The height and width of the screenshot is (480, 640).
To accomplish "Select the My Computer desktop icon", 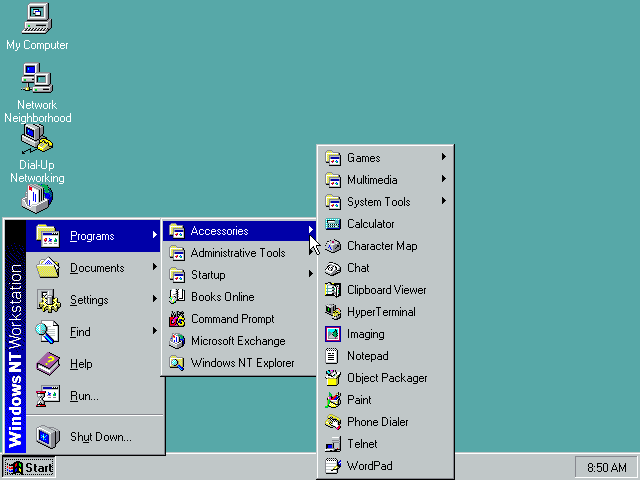I will tap(37, 18).
